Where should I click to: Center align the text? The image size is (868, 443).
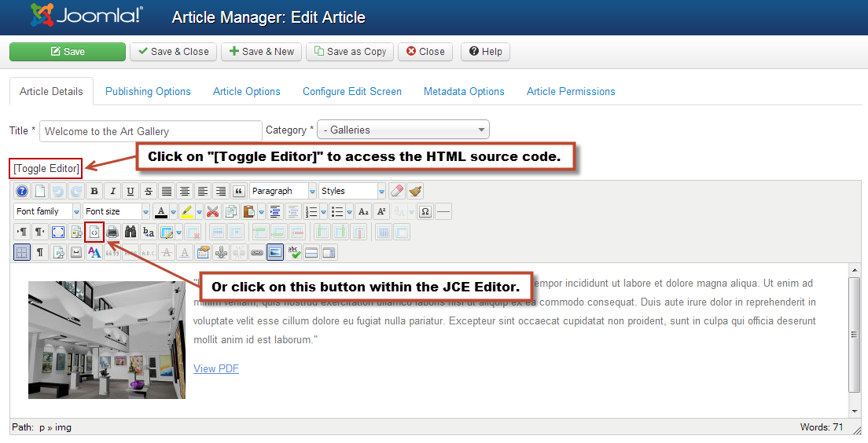(184, 192)
